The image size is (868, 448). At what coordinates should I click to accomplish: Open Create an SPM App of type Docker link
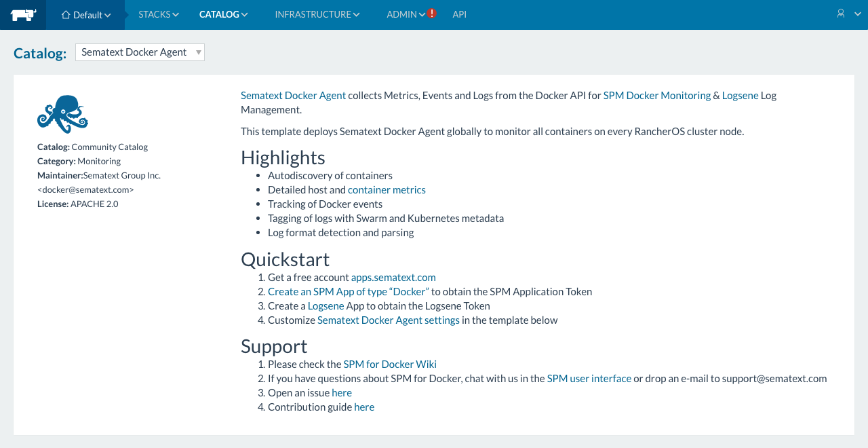348,292
